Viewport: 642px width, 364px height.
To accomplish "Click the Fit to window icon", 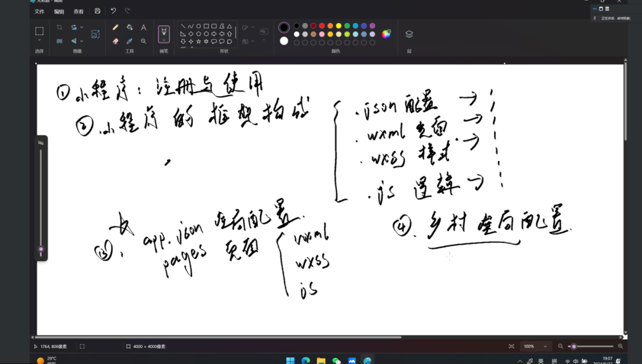I will tap(511, 346).
